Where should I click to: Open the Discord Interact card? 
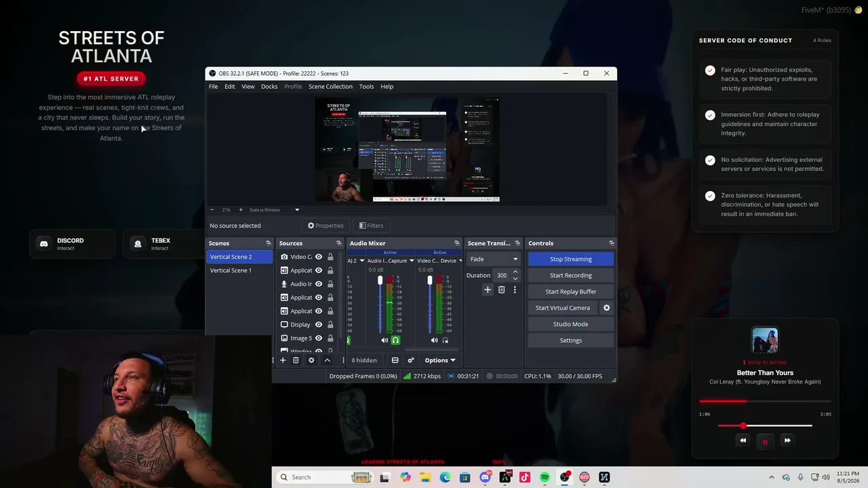[73, 244]
